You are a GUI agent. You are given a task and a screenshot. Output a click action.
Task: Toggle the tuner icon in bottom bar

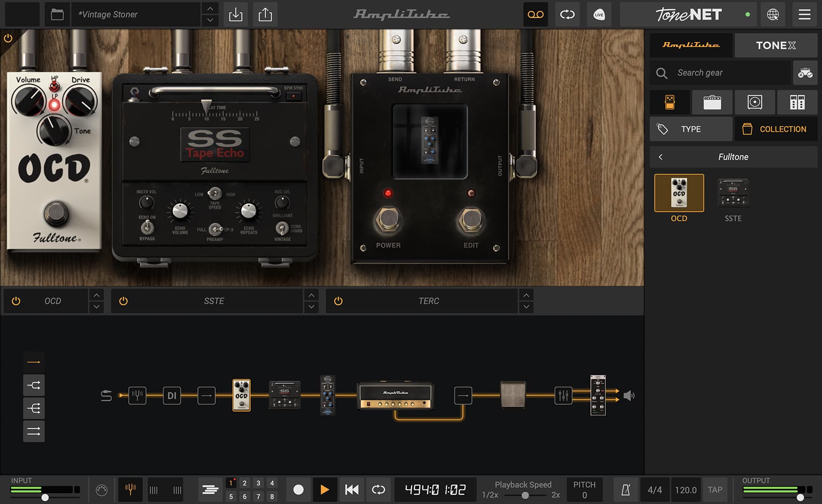click(x=130, y=489)
